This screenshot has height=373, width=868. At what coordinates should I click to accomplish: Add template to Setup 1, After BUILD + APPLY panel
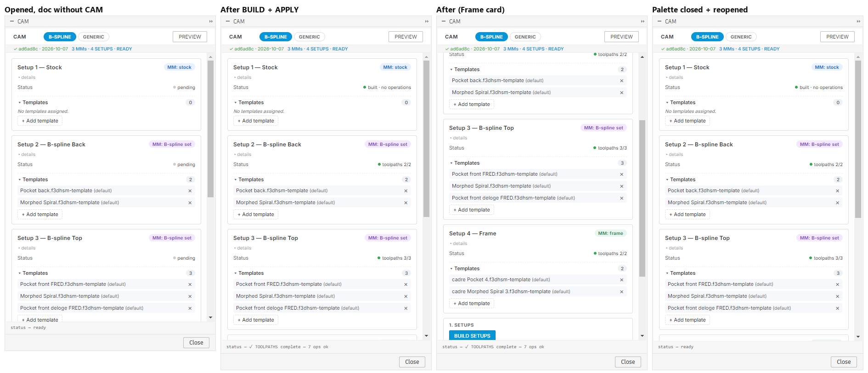(x=256, y=121)
